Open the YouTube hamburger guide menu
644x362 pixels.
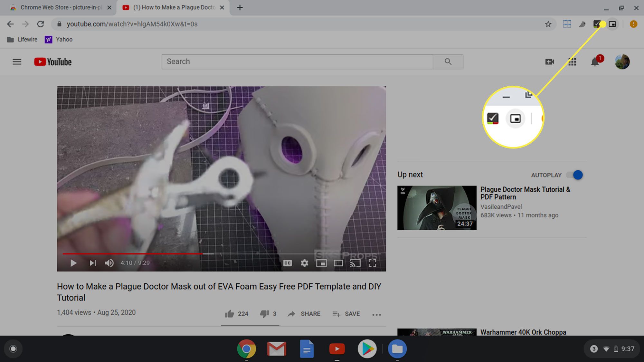pyautogui.click(x=17, y=62)
